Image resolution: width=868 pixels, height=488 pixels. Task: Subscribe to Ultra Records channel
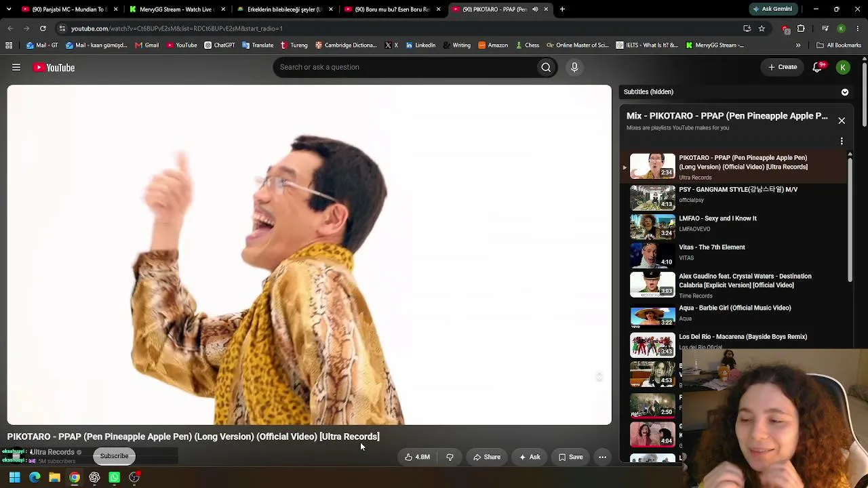(114, 456)
